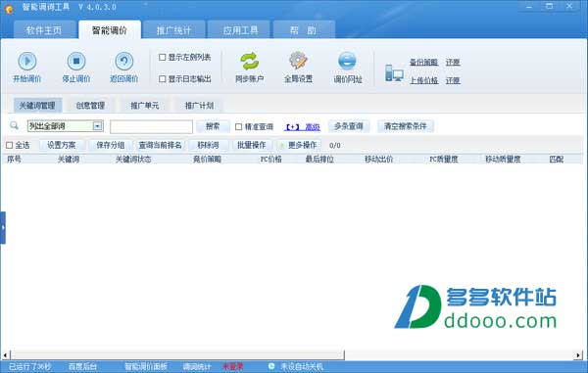The height and width of the screenshot is (373, 588).
Task: Focus the keyword search input field
Action: tap(151, 126)
